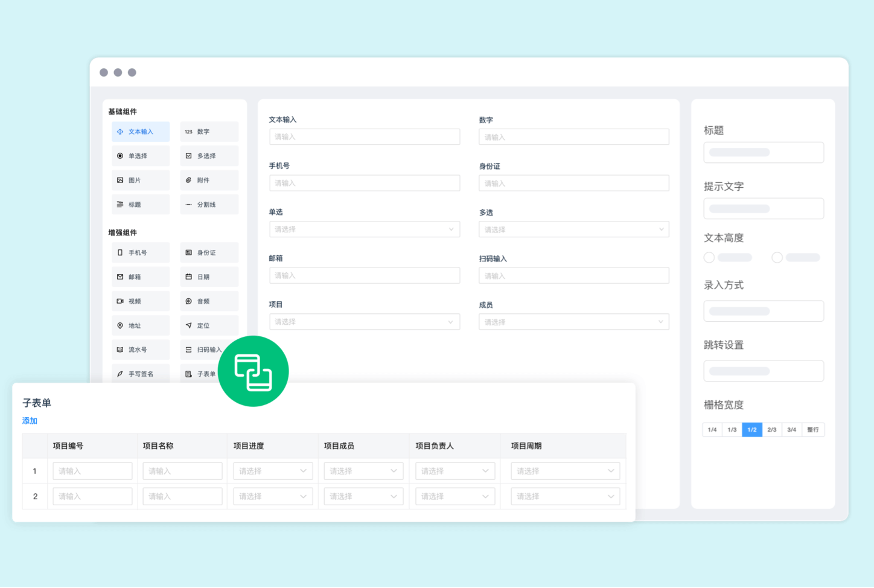Click the green copy floating icon
Screen dimensions: 874x588
click(x=253, y=371)
